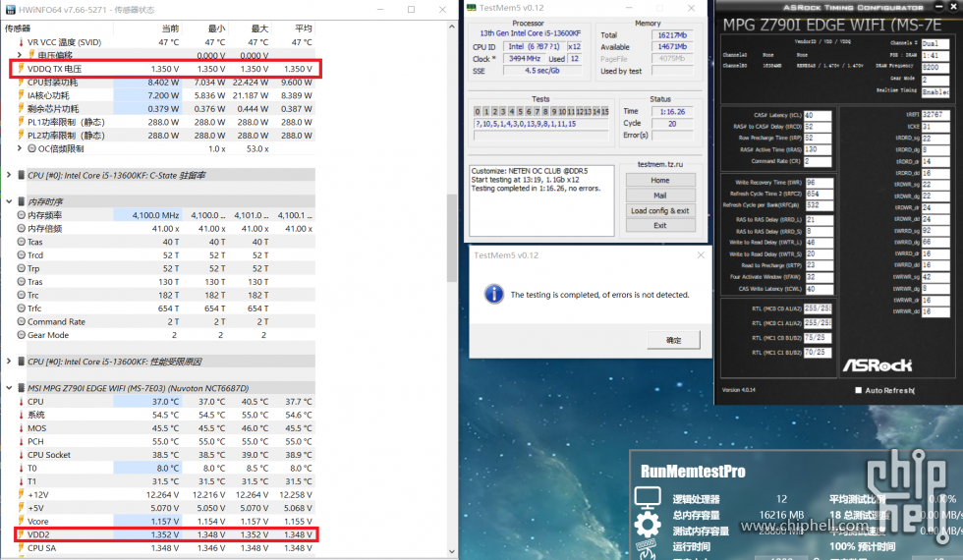
Task: Click HWiNFO scrollbar down arrow
Action: point(452,551)
